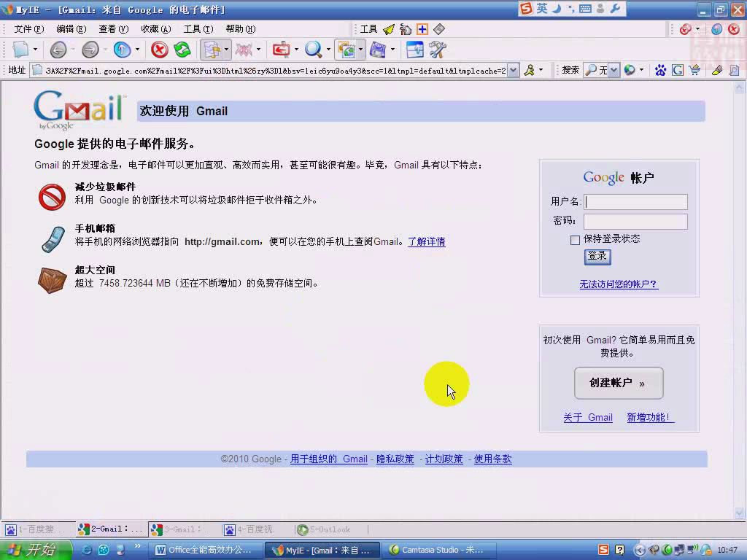Open the 文件(F) menu

[x=28, y=29]
